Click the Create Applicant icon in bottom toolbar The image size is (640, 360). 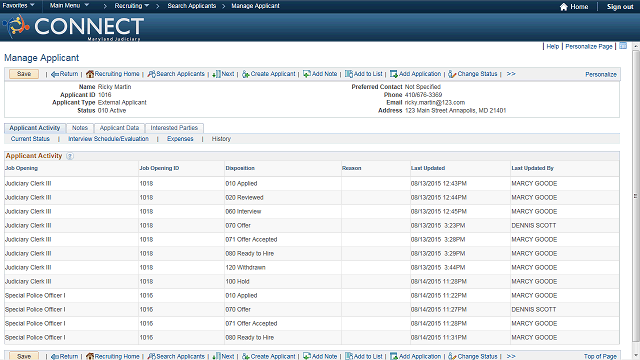(246, 356)
